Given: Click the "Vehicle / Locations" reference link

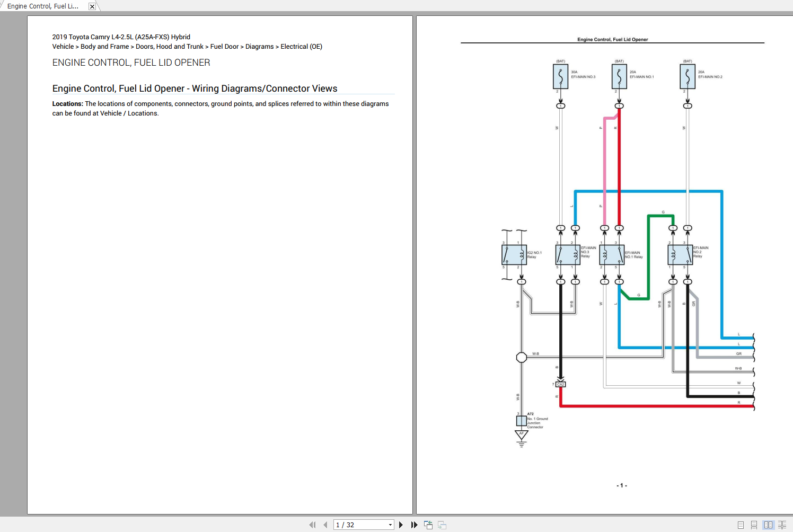Looking at the screenshot, I should pyautogui.click(x=129, y=113).
